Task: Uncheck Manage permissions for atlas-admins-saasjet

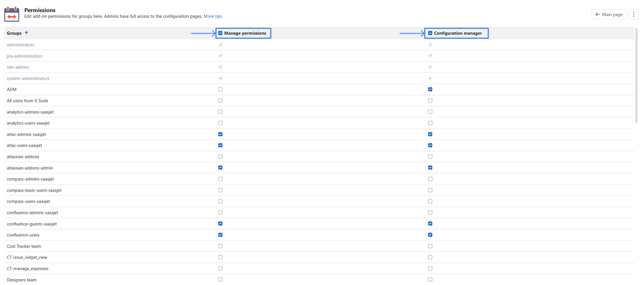Action: pyautogui.click(x=220, y=134)
